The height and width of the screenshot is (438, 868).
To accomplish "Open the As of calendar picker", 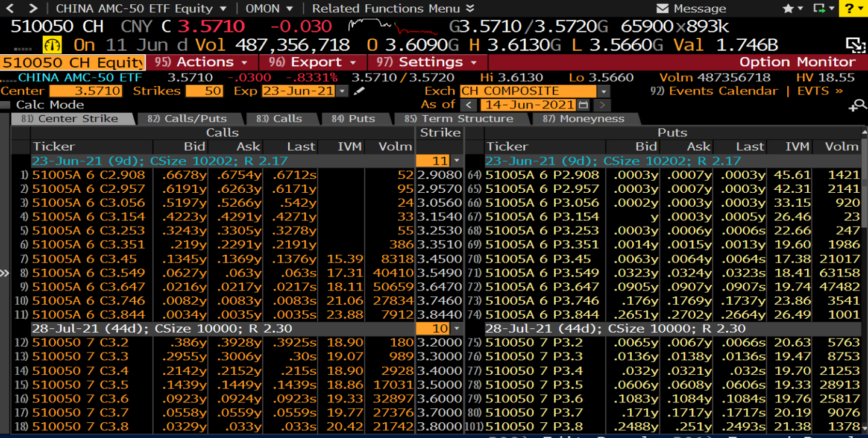I will 583,104.
